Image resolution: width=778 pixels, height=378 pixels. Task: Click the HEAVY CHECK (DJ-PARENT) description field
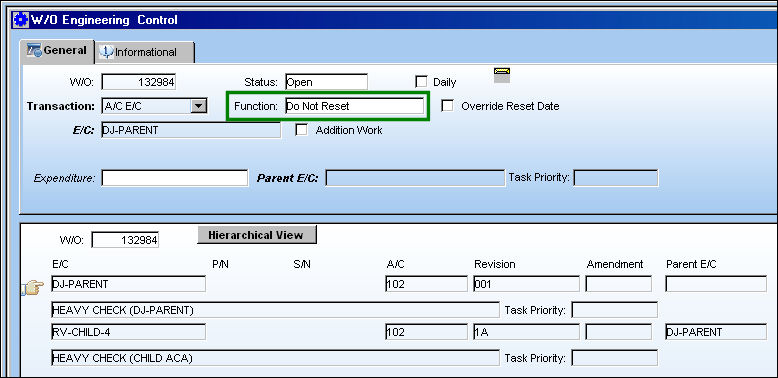coord(275,310)
